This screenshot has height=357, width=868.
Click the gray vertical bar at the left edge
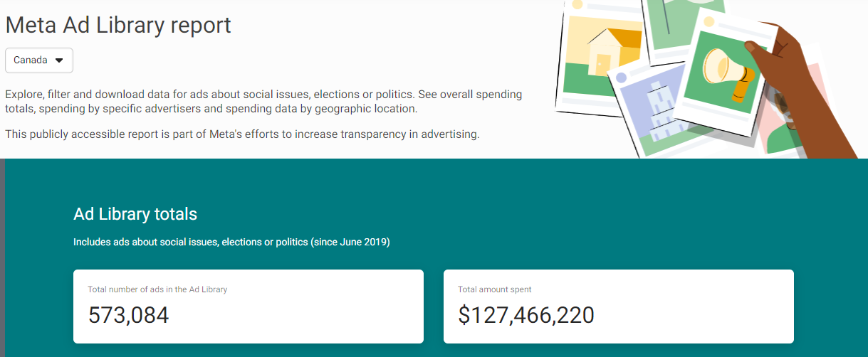click(2, 257)
